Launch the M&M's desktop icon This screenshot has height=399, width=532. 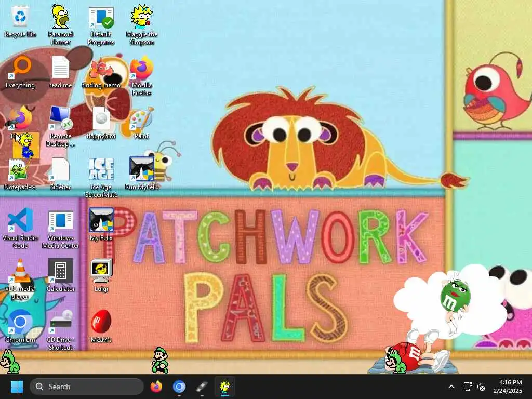(101, 326)
